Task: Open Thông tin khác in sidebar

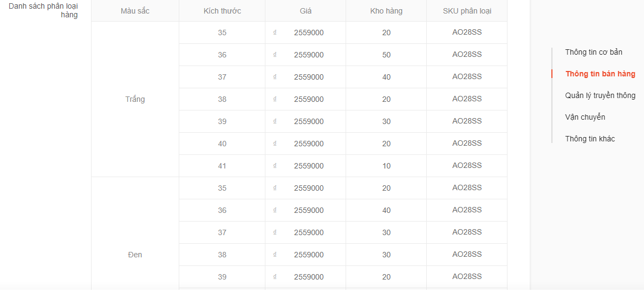Action: tap(590, 139)
